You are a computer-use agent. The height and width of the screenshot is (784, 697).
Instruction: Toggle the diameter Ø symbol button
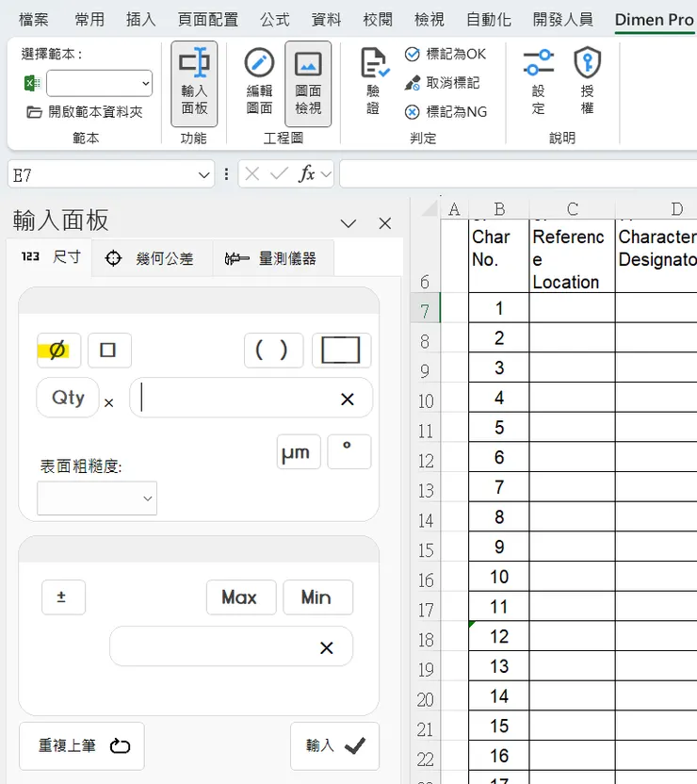pyautogui.click(x=59, y=350)
